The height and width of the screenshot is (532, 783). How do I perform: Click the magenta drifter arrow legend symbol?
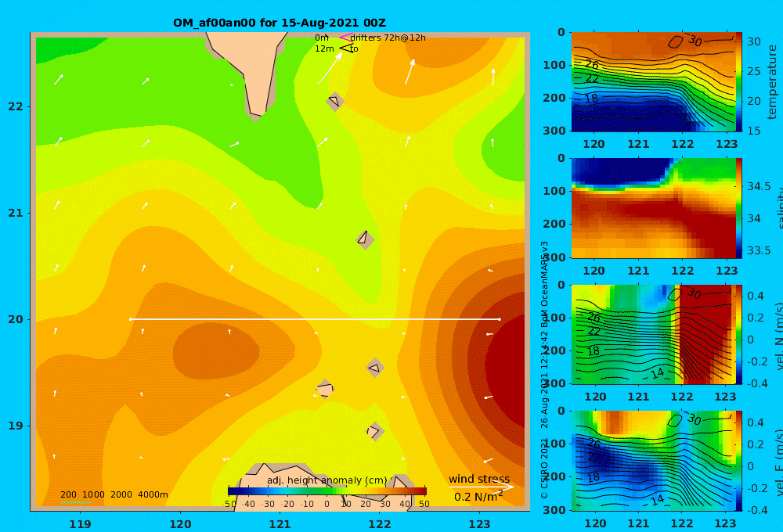click(x=345, y=38)
